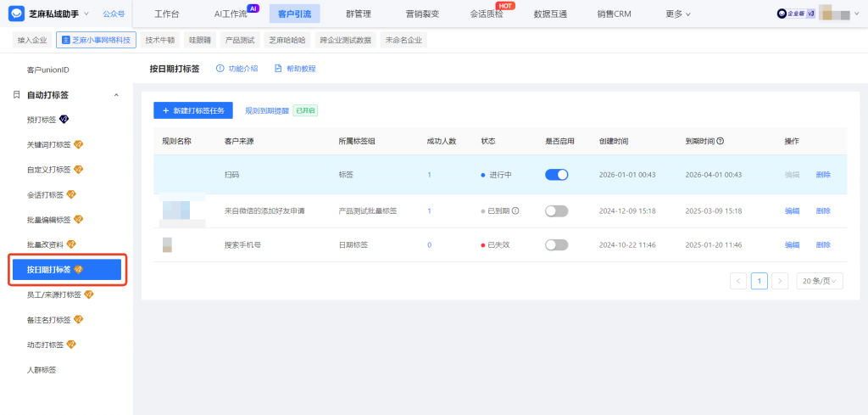Open the account dropdown arrow at top right
The width and height of the screenshot is (868, 415).
click(858, 14)
